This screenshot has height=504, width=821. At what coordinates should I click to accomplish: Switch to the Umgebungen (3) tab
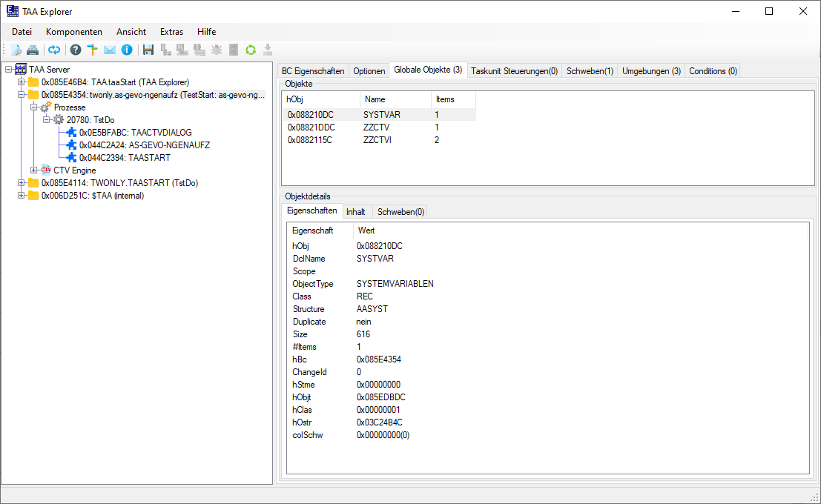click(651, 70)
